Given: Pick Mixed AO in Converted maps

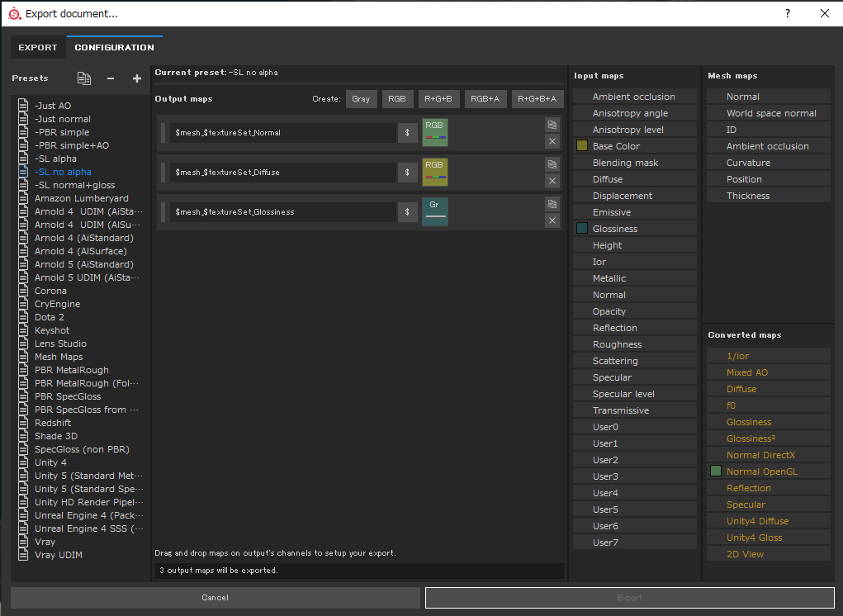Looking at the screenshot, I should click(x=769, y=372).
